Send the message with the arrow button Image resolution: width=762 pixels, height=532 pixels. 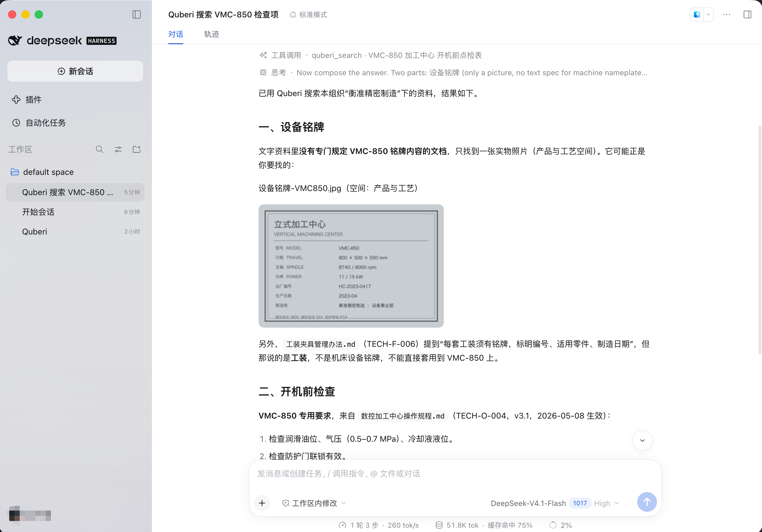(x=646, y=502)
